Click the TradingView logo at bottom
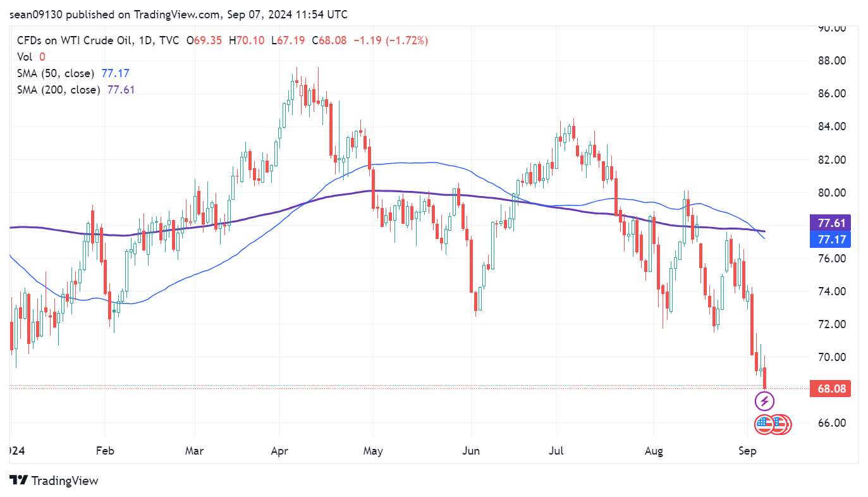868x497 pixels. click(x=54, y=481)
